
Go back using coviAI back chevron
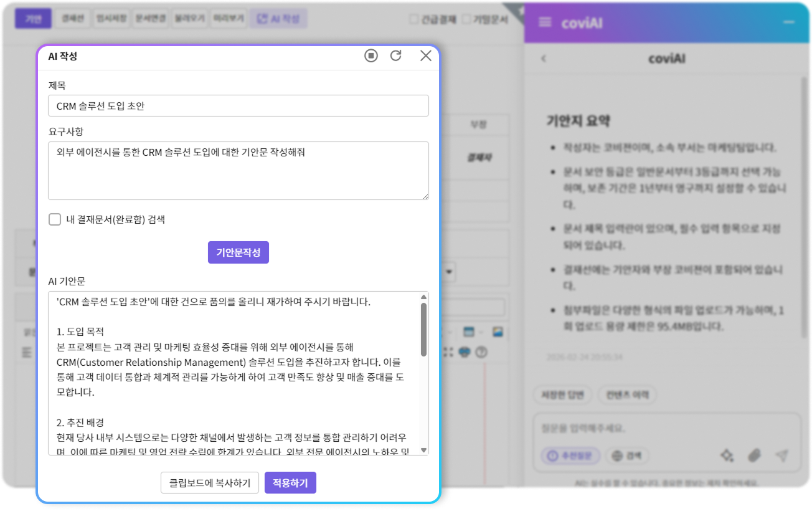[x=544, y=59]
